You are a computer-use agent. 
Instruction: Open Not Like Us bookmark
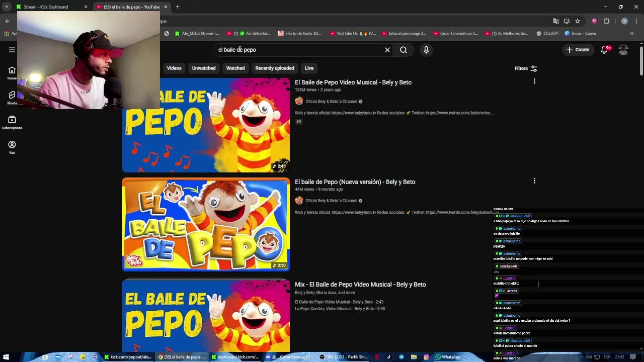click(x=353, y=34)
